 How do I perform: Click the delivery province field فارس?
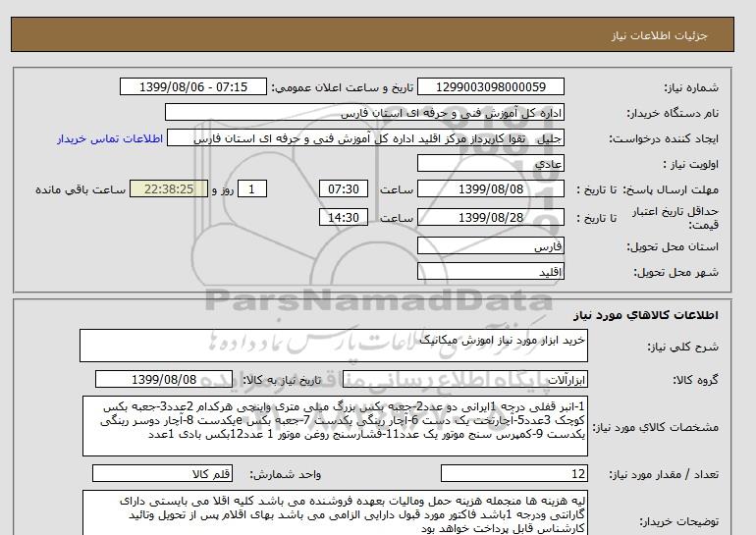490,246
